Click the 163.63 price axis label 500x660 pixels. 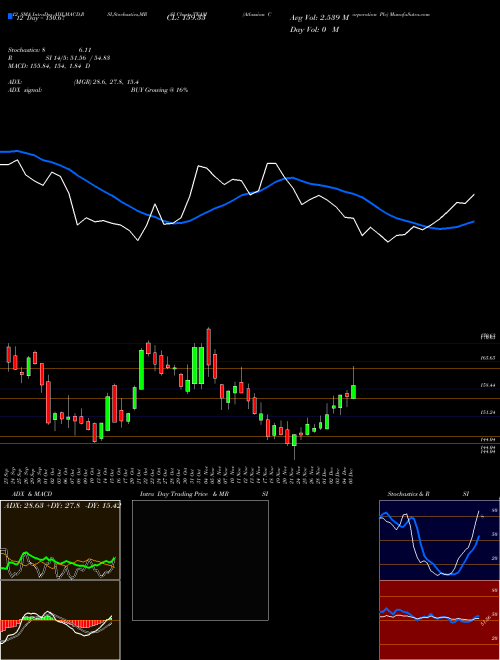pyautogui.click(x=488, y=358)
